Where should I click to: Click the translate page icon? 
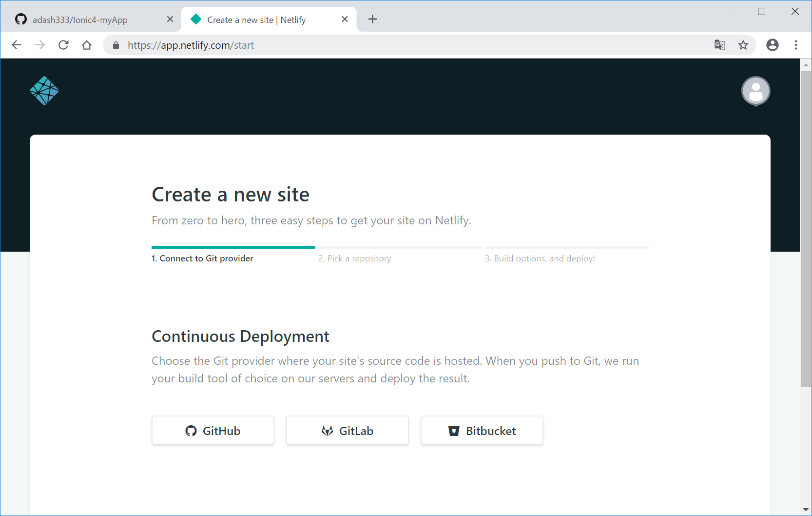click(720, 45)
